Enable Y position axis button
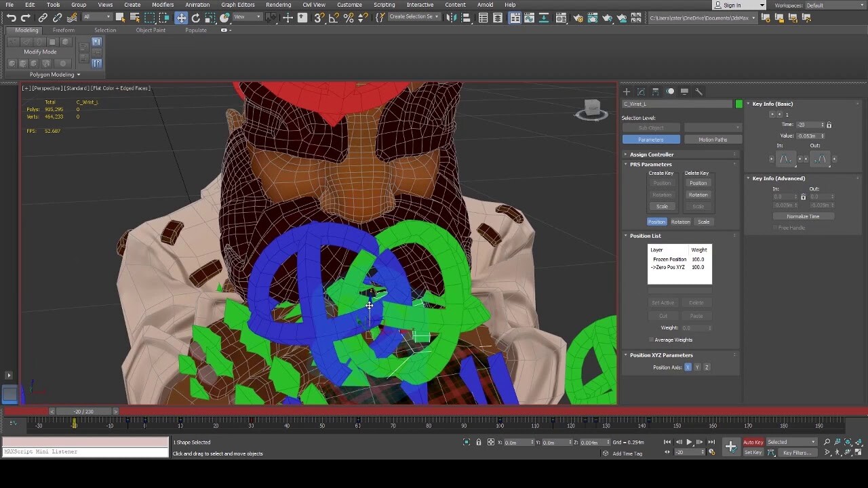868x488 pixels. [x=697, y=367]
